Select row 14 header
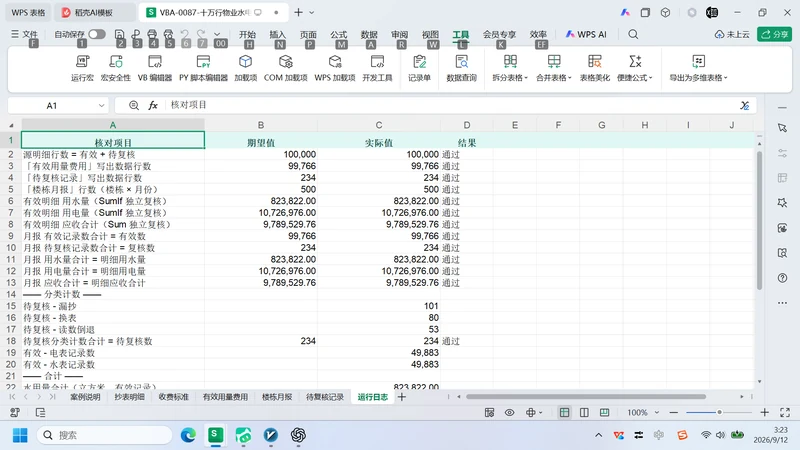The height and width of the screenshot is (450, 800). click(x=11, y=294)
